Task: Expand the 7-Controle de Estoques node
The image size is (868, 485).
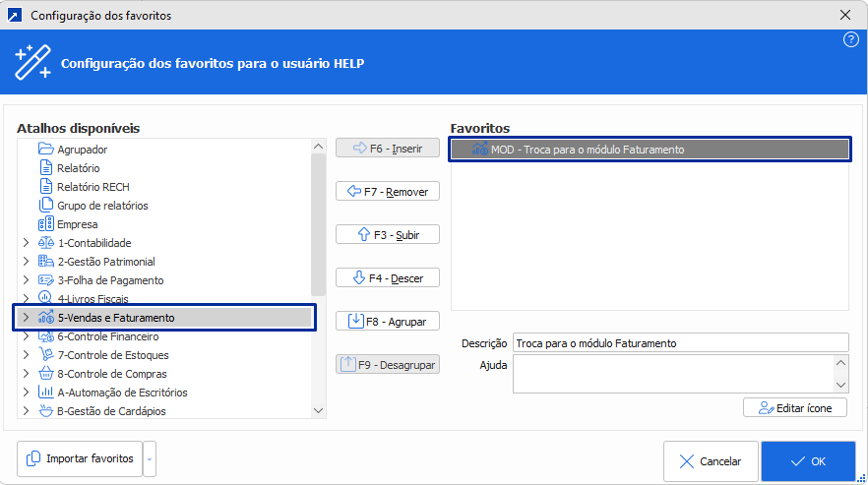Action: click(26, 355)
